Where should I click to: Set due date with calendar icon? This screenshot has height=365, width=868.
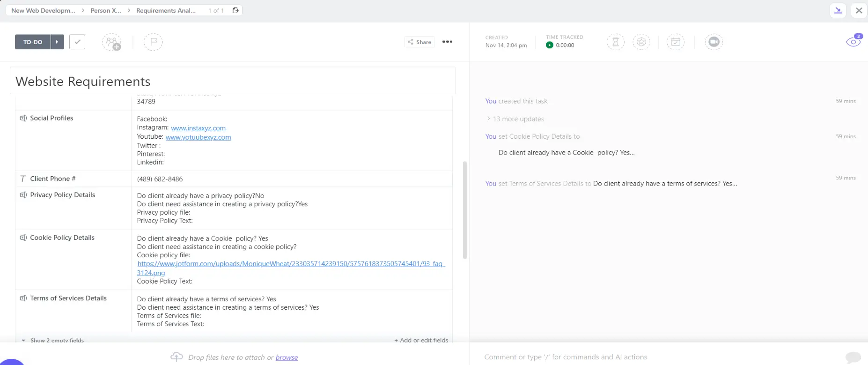(x=676, y=42)
